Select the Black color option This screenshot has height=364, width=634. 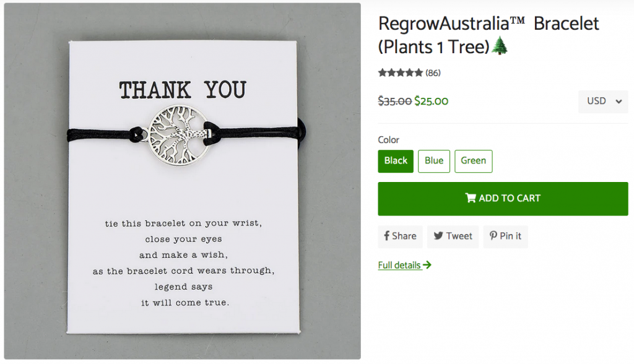396,161
